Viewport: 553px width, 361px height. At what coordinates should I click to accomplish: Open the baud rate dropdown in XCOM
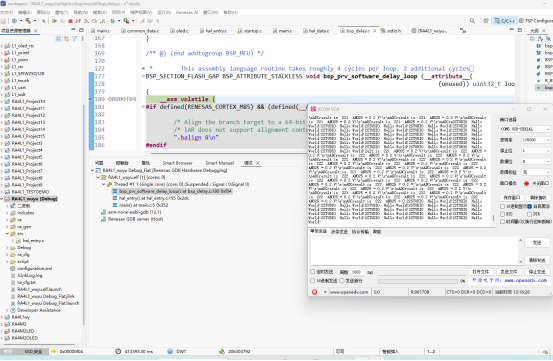[536, 140]
